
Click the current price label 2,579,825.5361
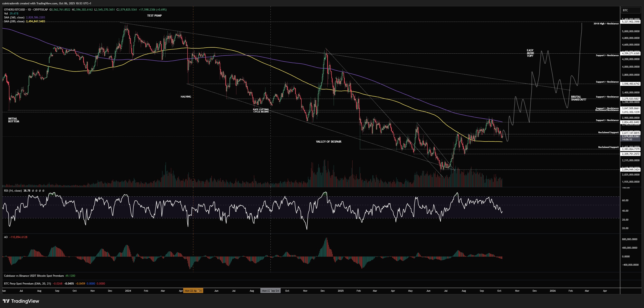630,137
